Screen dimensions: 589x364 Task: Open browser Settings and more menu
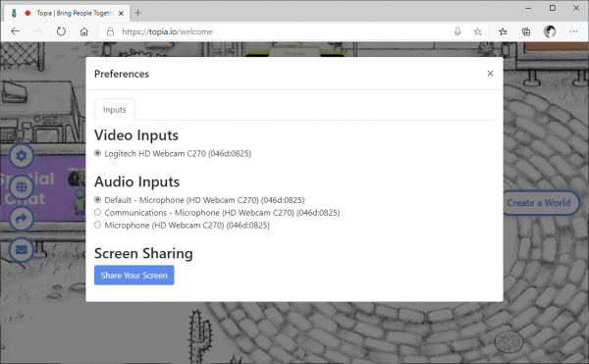[x=573, y=31]
